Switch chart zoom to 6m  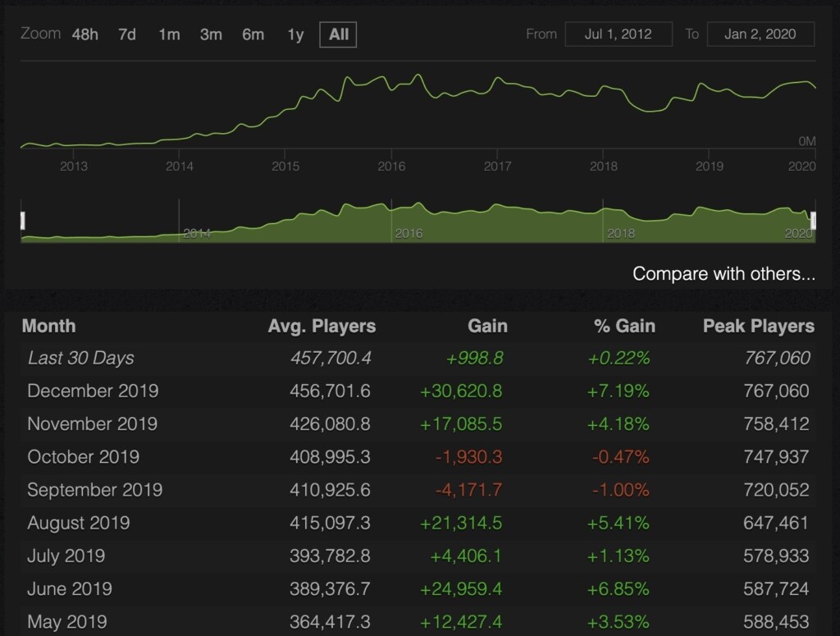[253, 34]
